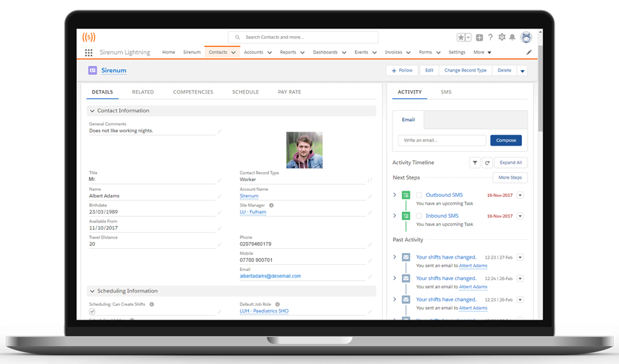Open the Settings navigation item
The height and width of the screenshot is (364, 619).
[457, 52]
